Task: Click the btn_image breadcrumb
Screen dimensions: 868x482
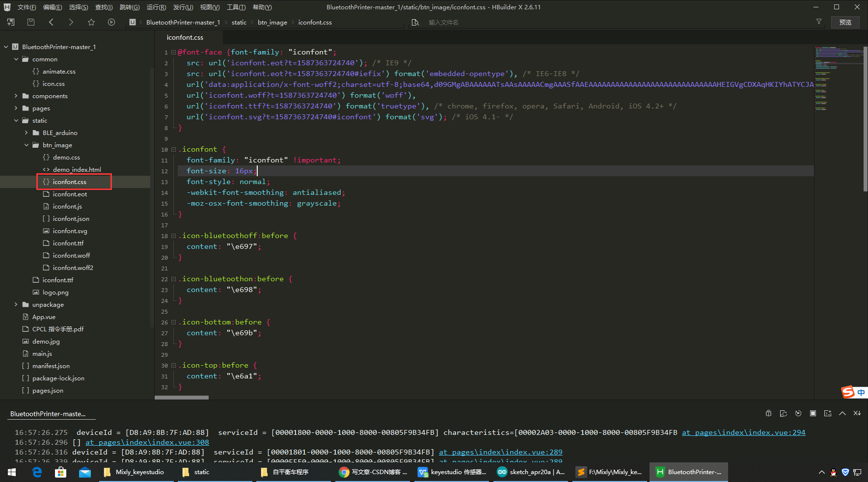Action: click(x=272, y=22)
